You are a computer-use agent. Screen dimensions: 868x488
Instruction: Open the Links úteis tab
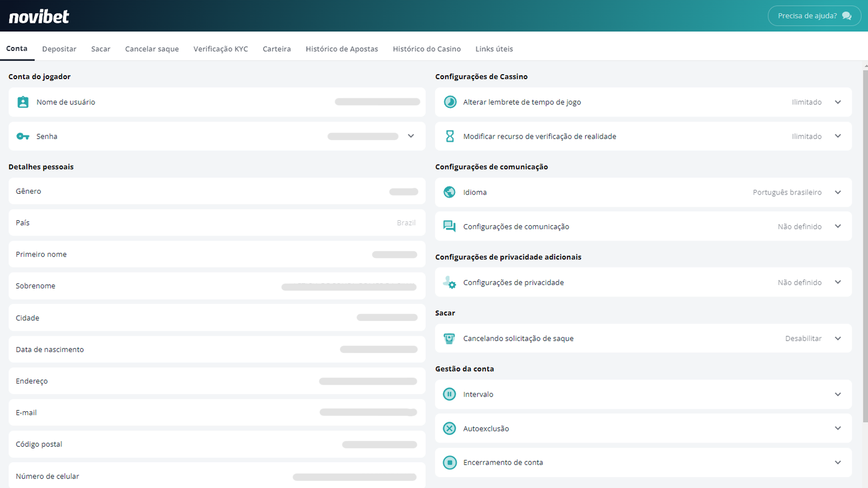pyautogui.click(x=494, y=49)
